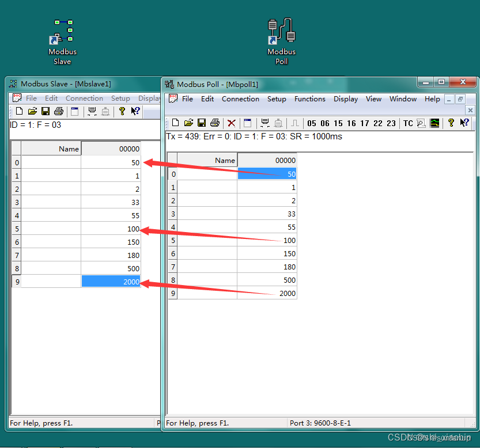Click New document icon in Modbus Poll toolbar
The image size is (480, 448).
point(175,123)
